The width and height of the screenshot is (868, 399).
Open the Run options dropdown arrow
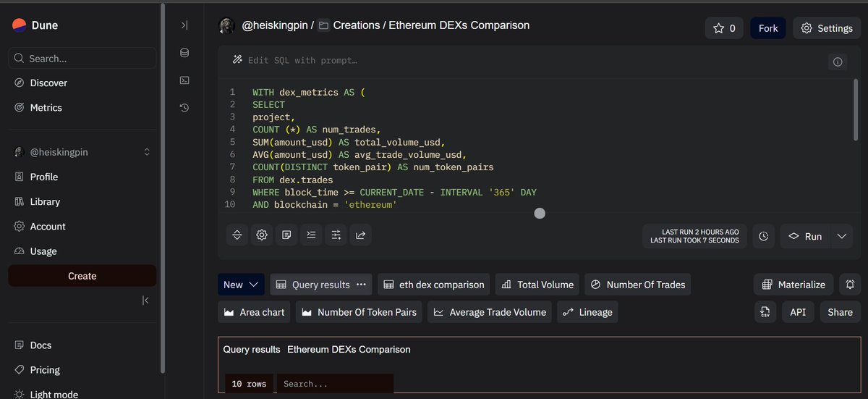tap(842, 236)
